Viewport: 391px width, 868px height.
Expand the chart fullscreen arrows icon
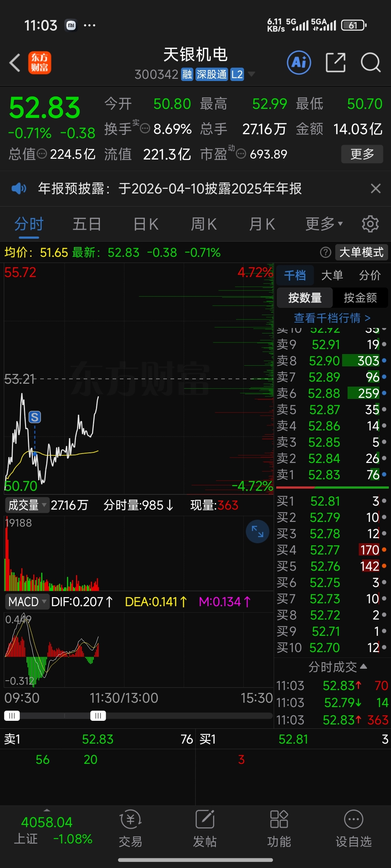(x=257, y=531)
